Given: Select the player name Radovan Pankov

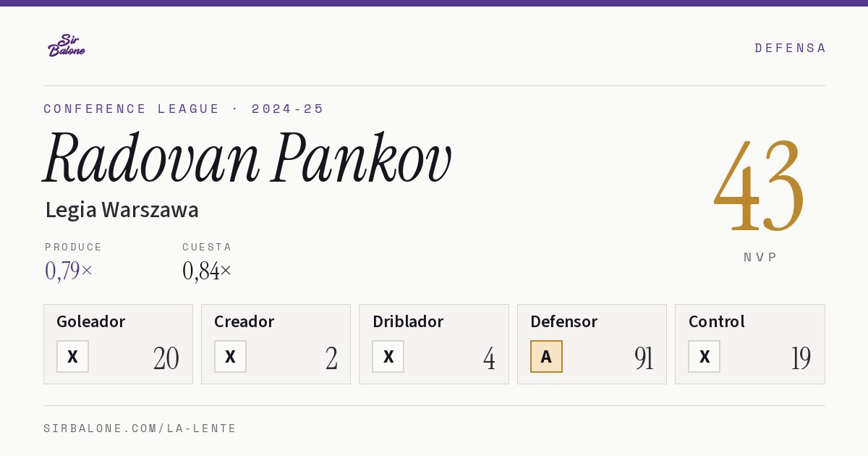Looking at the screenshot, I should 247,159.
